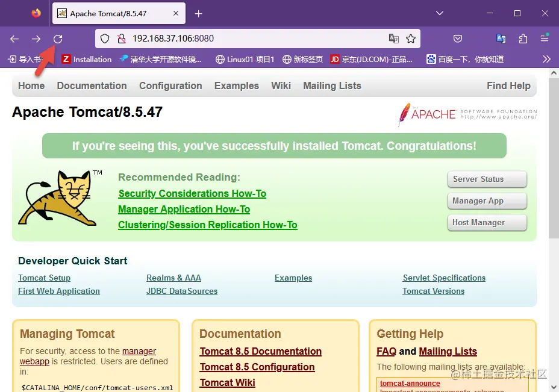Image resolution: width=559 pixels, height=392 pixels.
Task: Click the Tomcat cat logo image
Action: 60,198
